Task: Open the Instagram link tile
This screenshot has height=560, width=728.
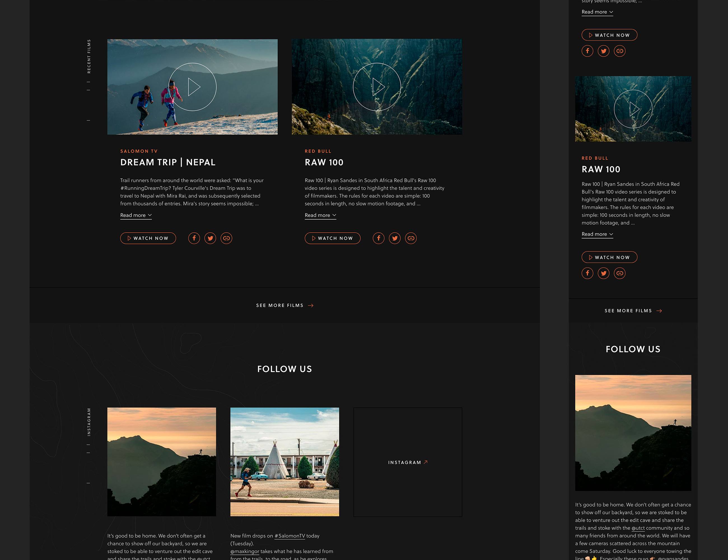Action: (408, 462)
